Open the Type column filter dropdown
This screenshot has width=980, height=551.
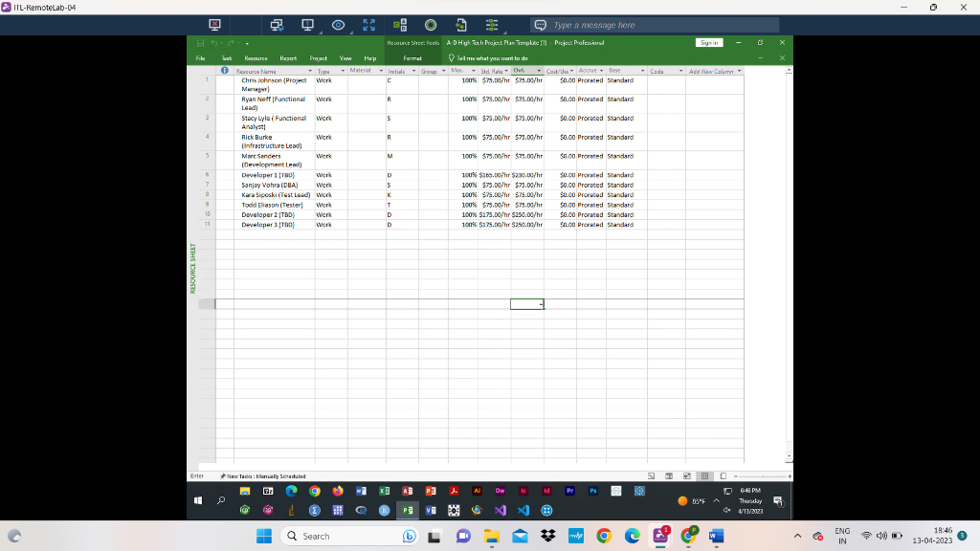(x=343, y=71)
